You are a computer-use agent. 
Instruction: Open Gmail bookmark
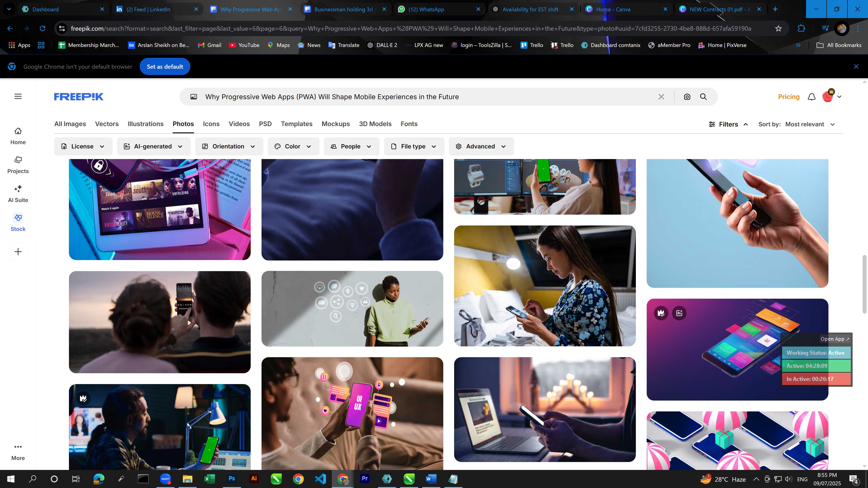(x=209, y=45)
